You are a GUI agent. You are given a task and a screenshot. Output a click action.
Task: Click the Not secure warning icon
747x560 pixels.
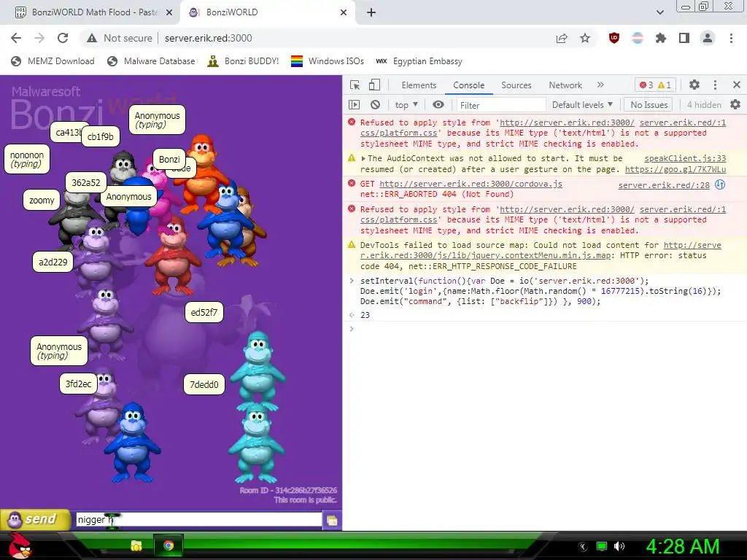coord(91,38)
